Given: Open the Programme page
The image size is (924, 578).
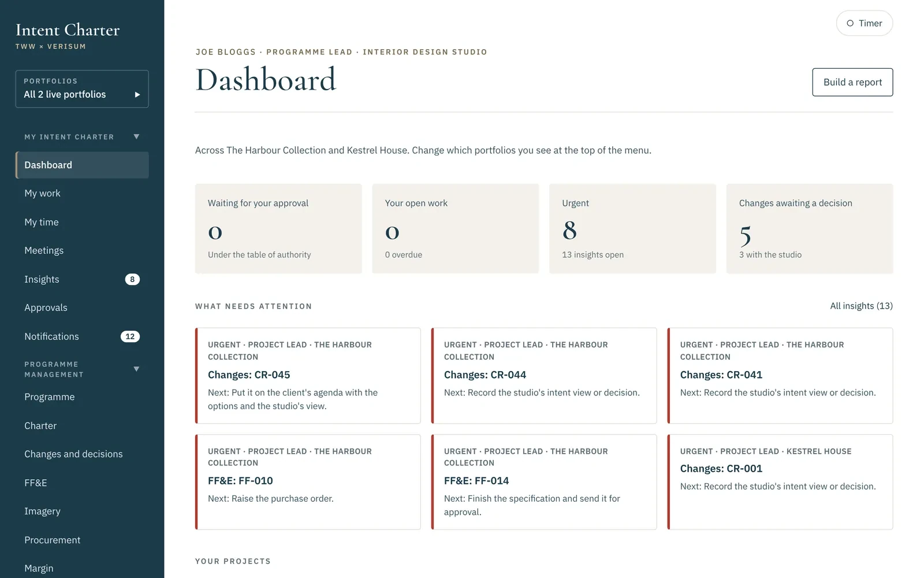Looking at the screenshot, I should point(82,397).
